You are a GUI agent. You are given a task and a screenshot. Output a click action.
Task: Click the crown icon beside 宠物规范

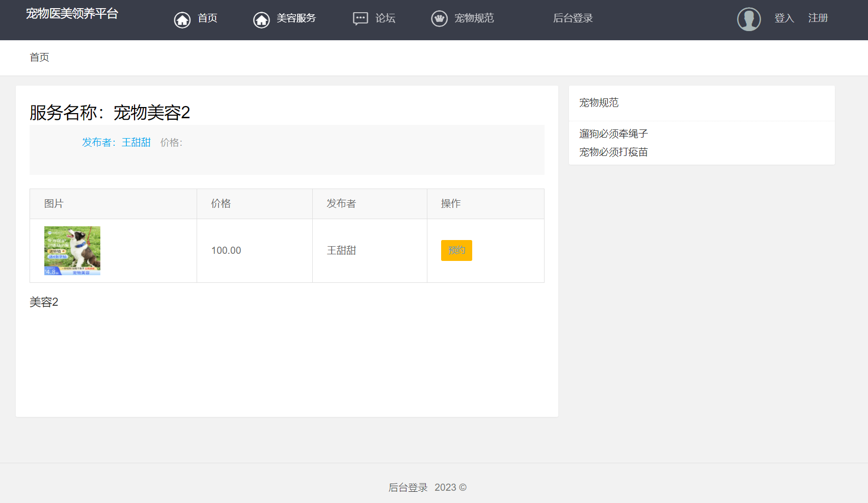(x=439, y=19)
